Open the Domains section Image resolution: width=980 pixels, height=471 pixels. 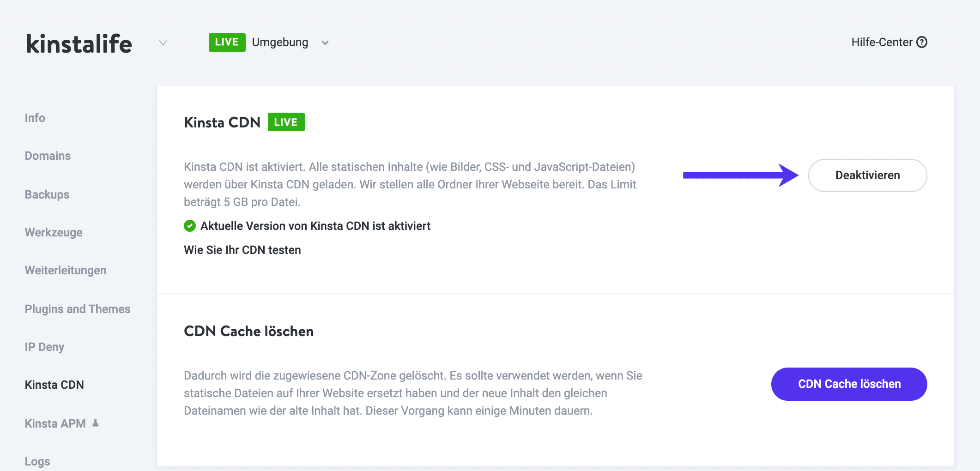pos(48,156)
